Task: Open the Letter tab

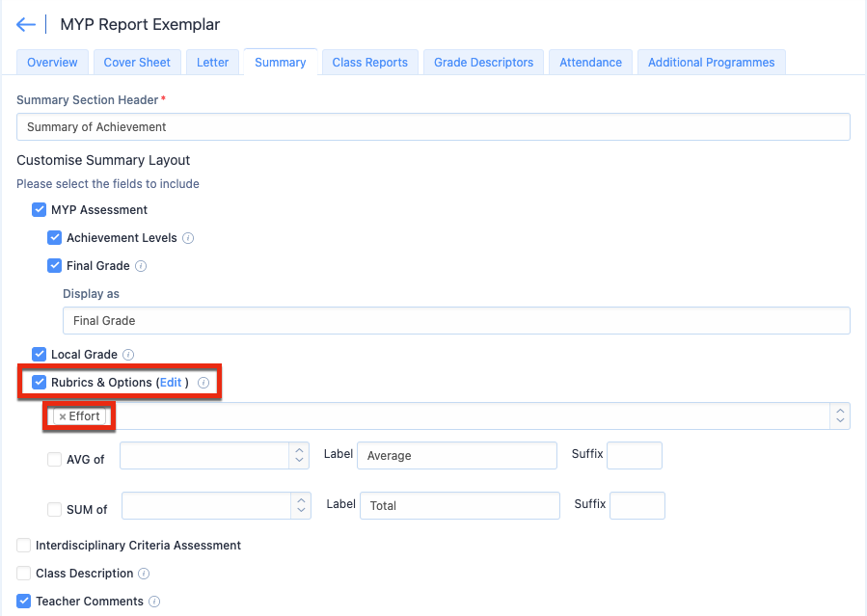Action: 213,63
